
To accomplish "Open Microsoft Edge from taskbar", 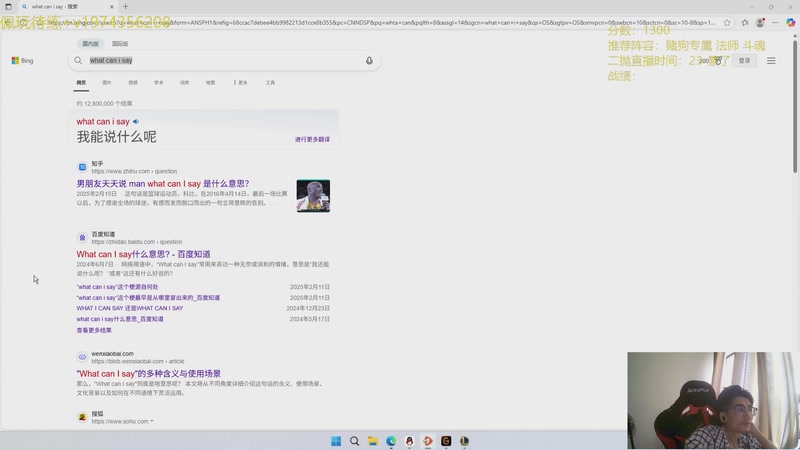I will (x=391, y=441).
